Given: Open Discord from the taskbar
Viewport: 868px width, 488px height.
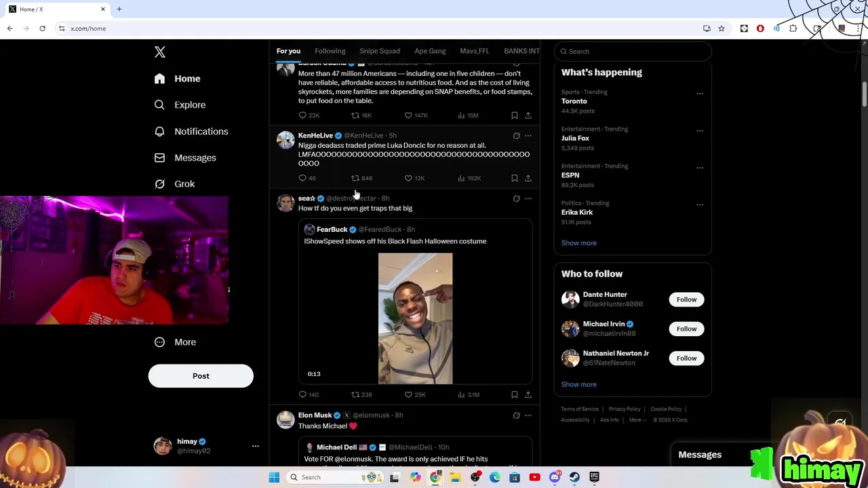Looking at the screenshot, I should point(555,477).
